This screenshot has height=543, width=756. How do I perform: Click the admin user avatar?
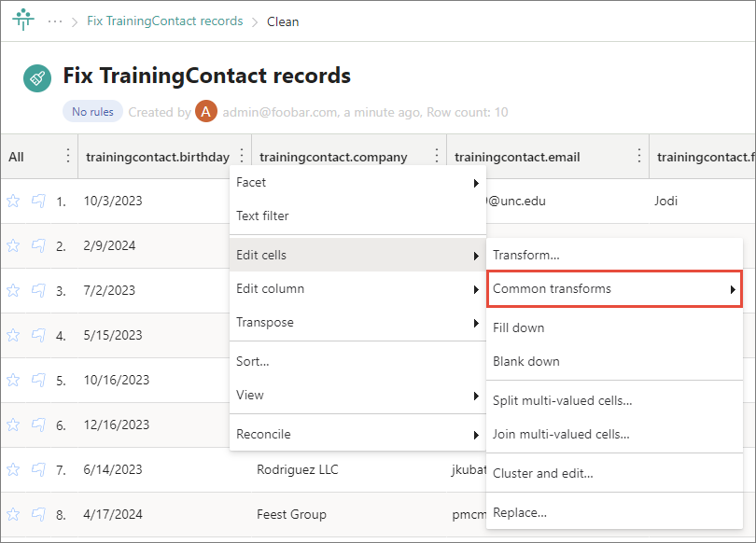point(206,112)
